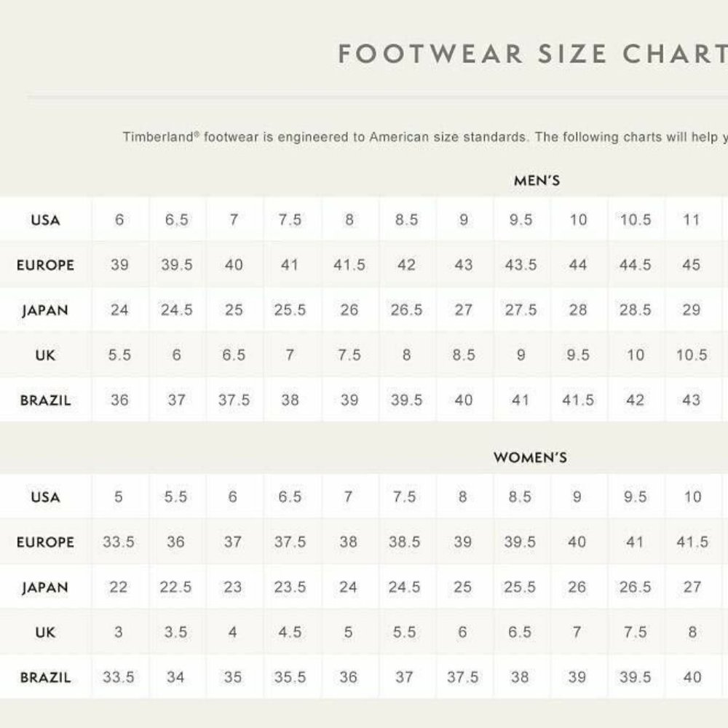728x728 pixels.
Task: Select the Men's Europe row label
Action: point(45,265)
